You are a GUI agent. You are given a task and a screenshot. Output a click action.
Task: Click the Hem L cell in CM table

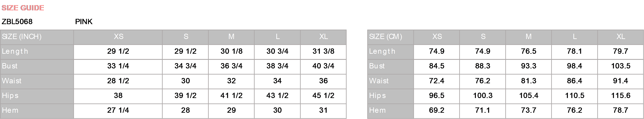coord(574,111)
